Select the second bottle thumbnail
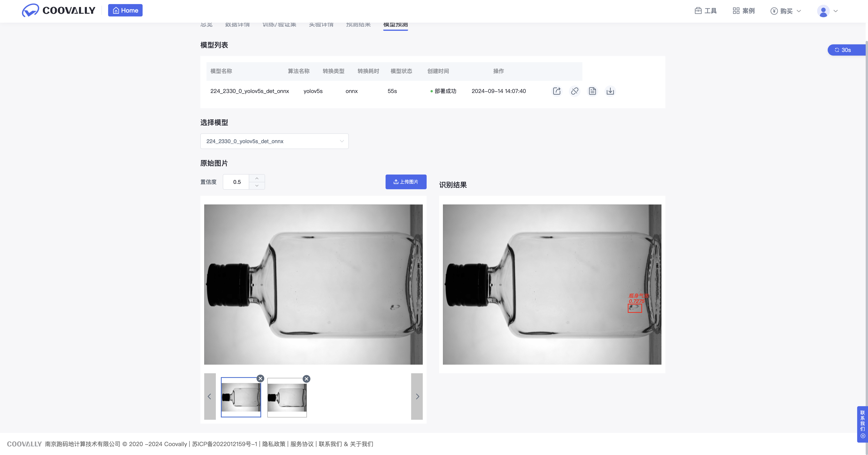The width and height of the screenshot is (868, 455). click(287, 397)
